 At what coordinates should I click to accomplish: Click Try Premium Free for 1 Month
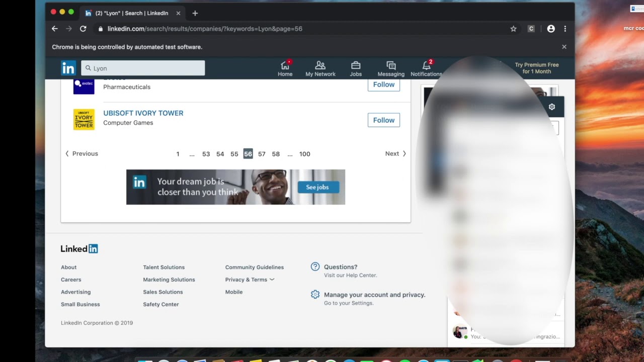537,68
